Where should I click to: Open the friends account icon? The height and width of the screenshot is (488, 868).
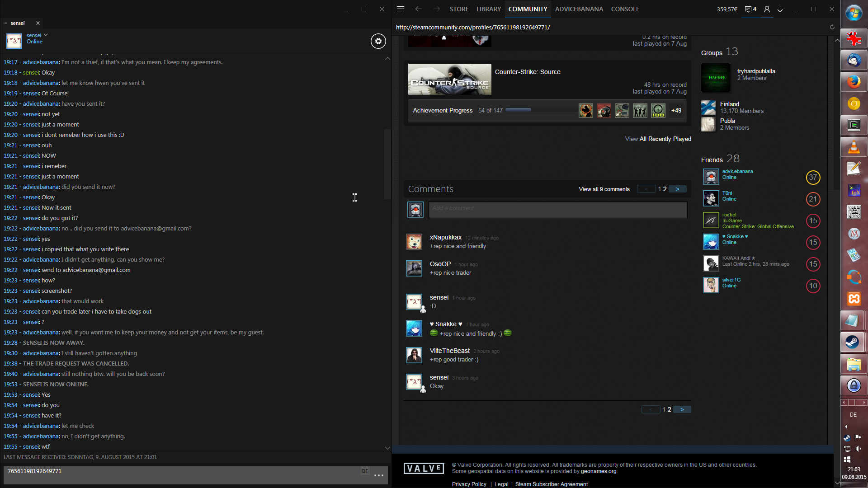[x=767, y=9]
